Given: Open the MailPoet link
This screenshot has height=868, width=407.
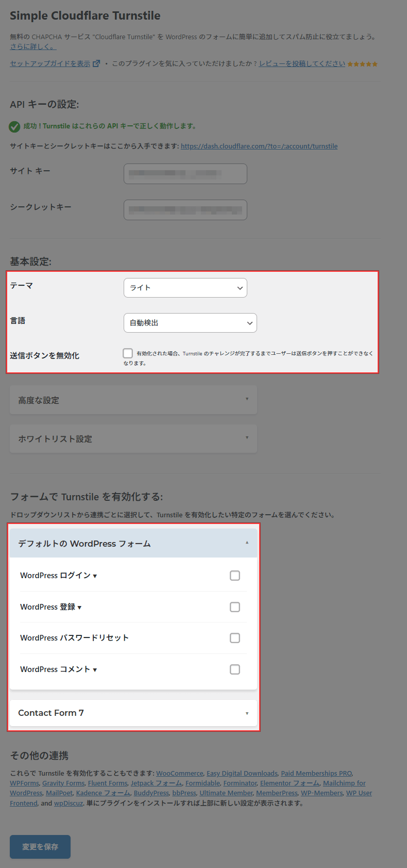Looking at the screenshot, I should coord(59,793).
